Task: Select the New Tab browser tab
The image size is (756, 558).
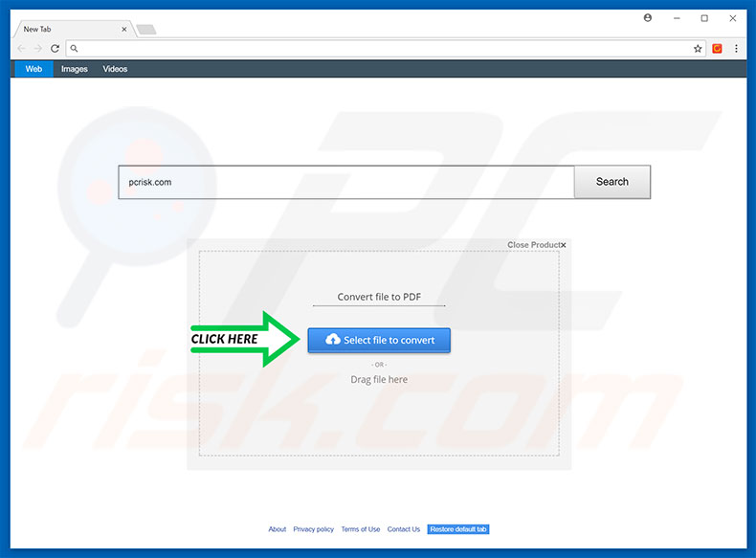Action: pyautogui.click(x=73, y=29)
